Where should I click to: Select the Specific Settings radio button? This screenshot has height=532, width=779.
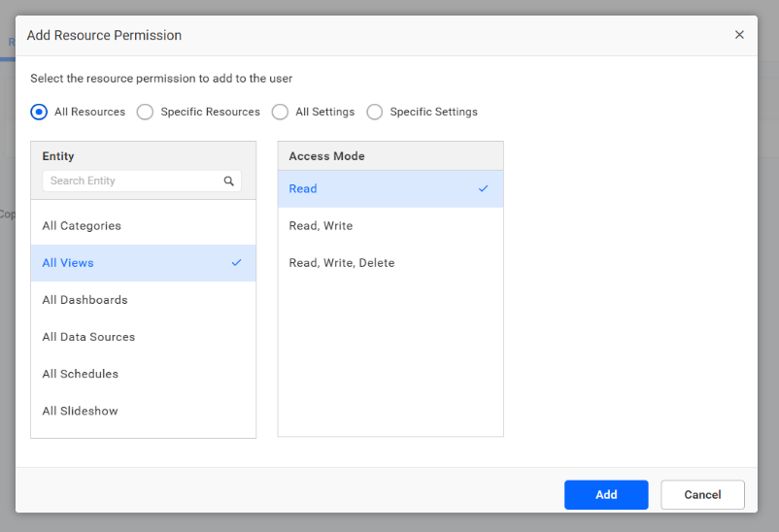click(375, 112)
